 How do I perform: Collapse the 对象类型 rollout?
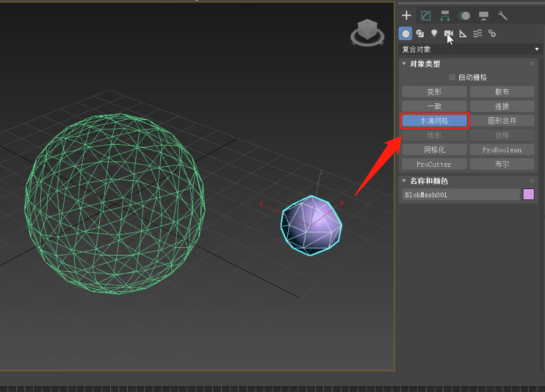click(x=404, y=64)
